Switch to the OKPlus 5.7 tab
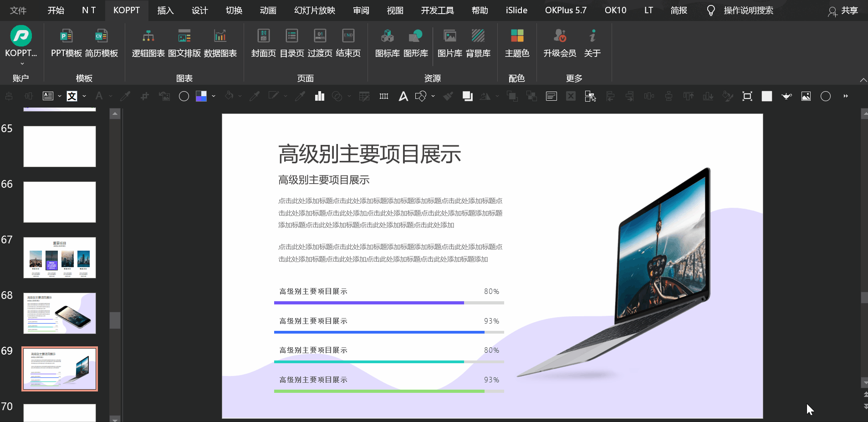The width and height of the screenshot is (868, 422). click(x=566, y=10)
